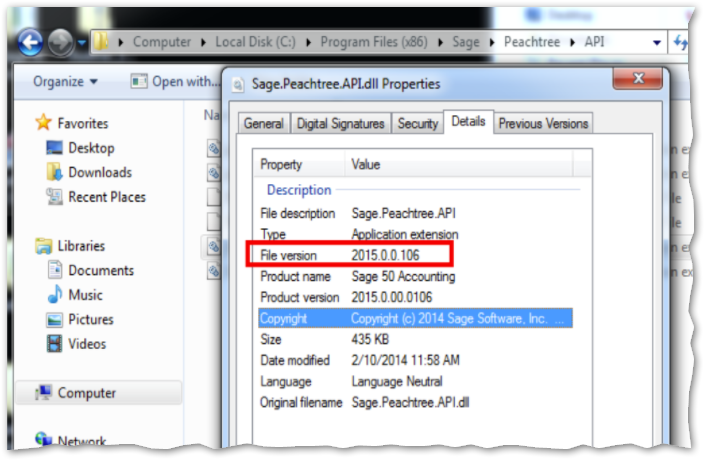
Task: Select the highlighted Copyright row
Action: click(x=415, y=319)
